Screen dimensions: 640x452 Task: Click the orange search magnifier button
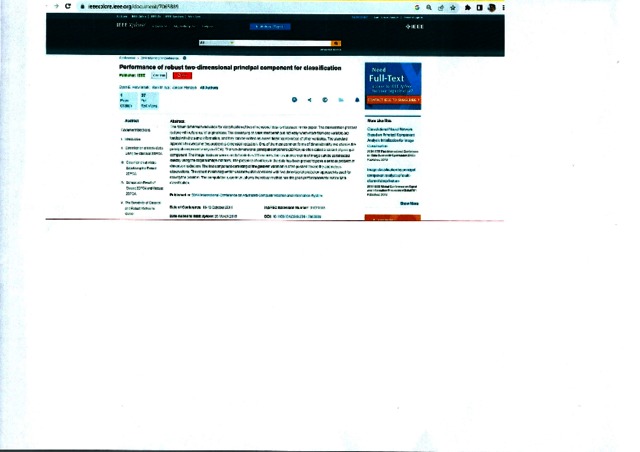336,43
